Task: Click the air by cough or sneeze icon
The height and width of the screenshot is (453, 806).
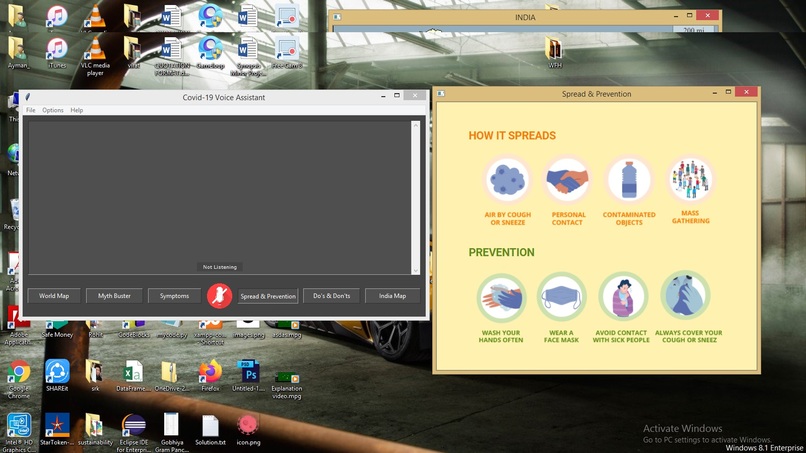Action: (x=507, y=180)
